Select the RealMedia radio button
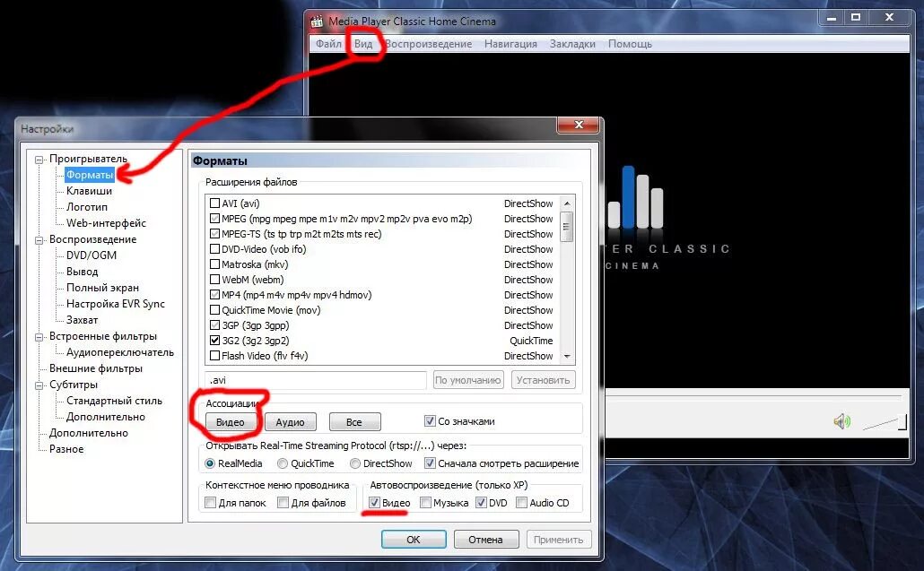 coord(210,463)
